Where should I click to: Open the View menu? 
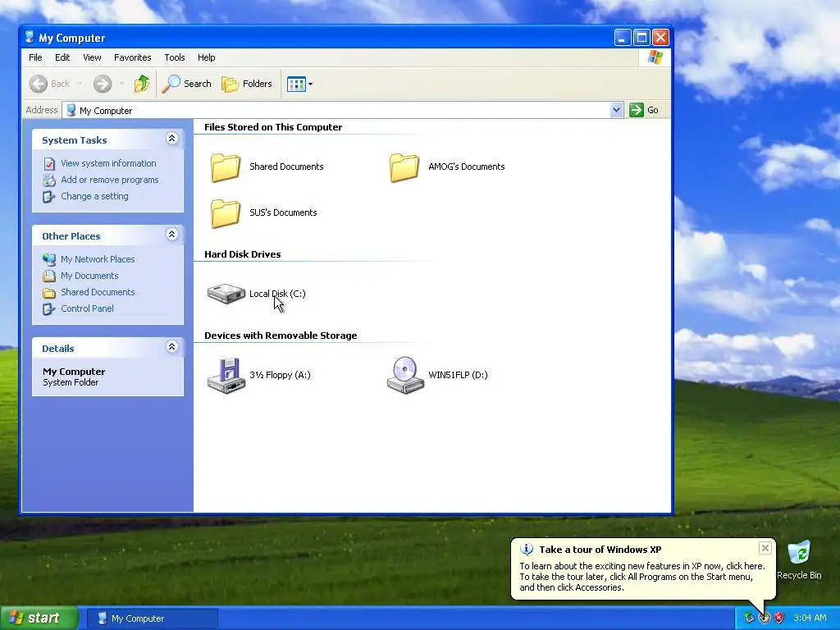[92, 57]
